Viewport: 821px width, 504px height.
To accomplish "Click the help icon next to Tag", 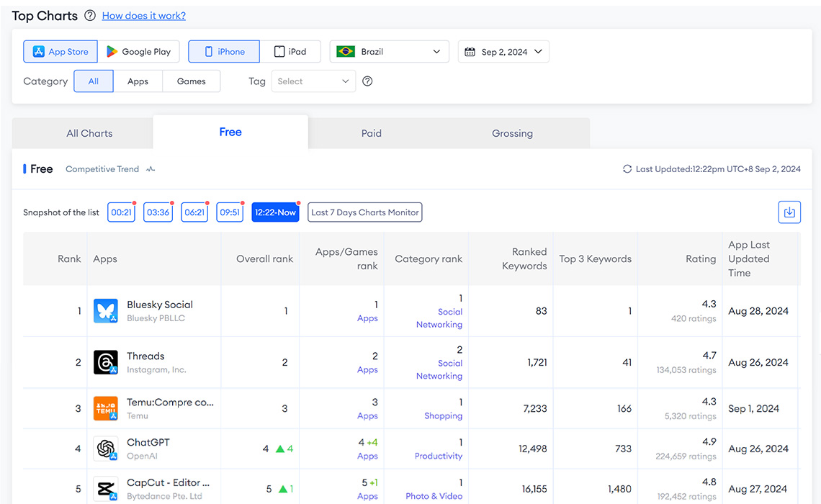I will [367, 81].
